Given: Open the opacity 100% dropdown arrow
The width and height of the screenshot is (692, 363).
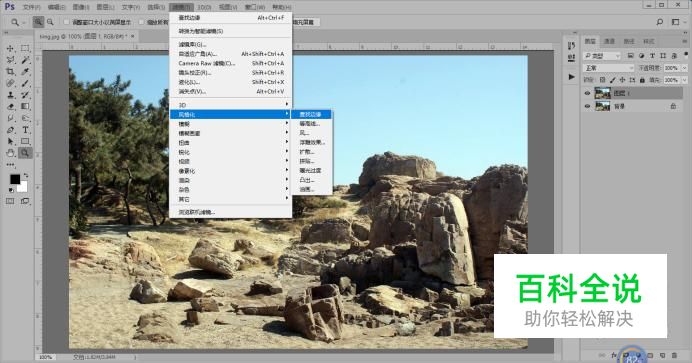Looking at the screenshot, I should point(684,68).
